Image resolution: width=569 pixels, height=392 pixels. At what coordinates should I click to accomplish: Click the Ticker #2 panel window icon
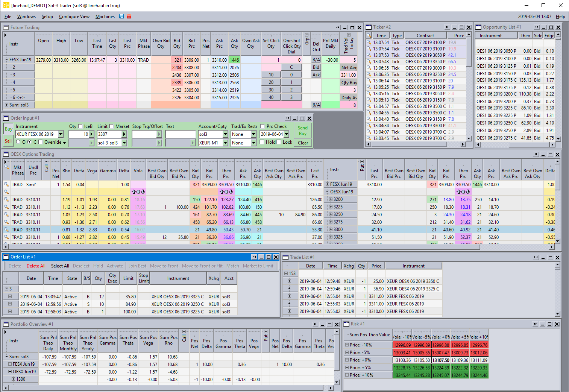pos(369,27)
